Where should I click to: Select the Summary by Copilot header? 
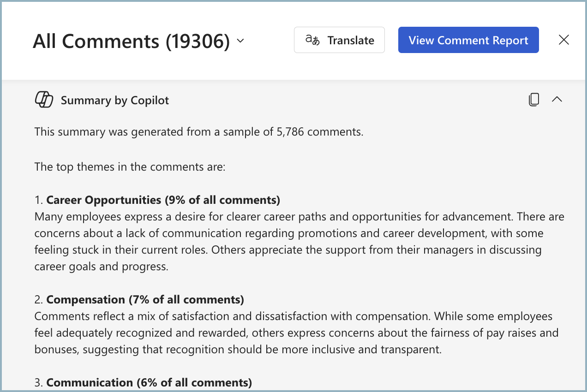(x=114, y=100)
